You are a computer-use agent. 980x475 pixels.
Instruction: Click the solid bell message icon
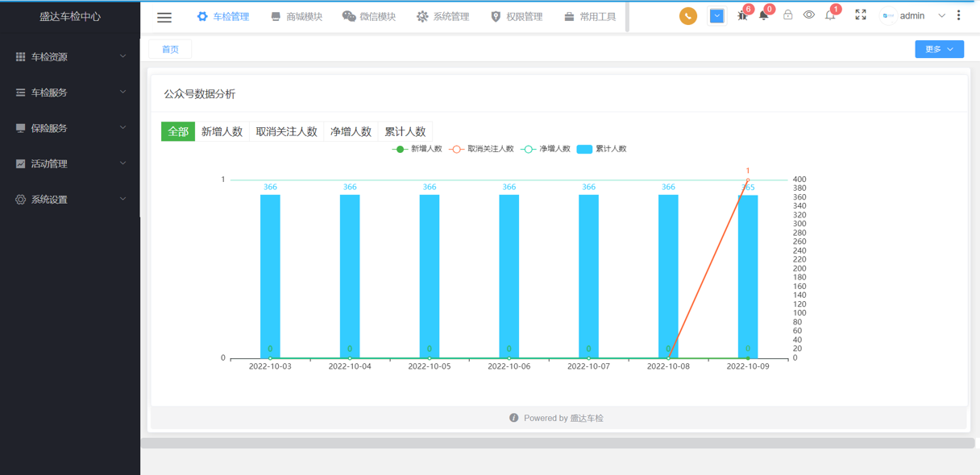point(763,16)
